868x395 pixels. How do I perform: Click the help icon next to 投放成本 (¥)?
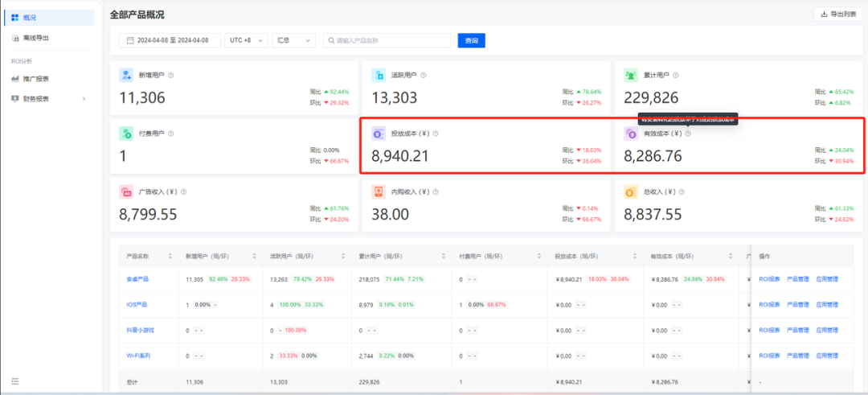(436, 134)
